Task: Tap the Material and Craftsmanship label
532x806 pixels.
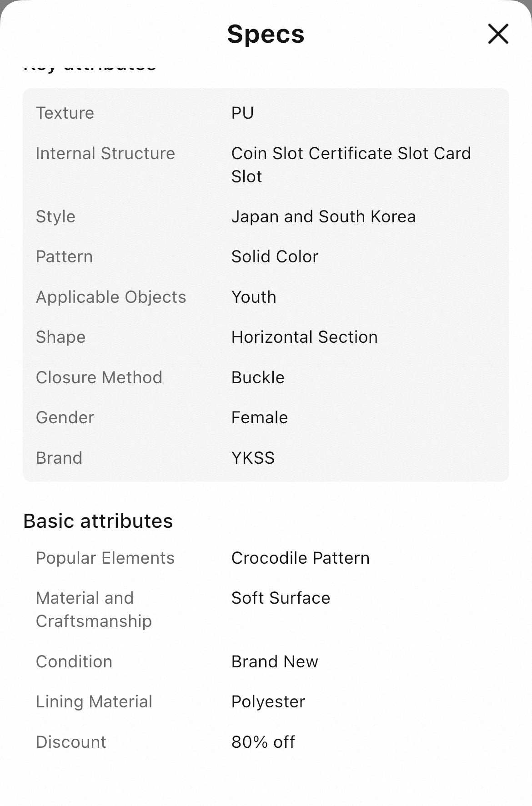Action: click(94, 609)
